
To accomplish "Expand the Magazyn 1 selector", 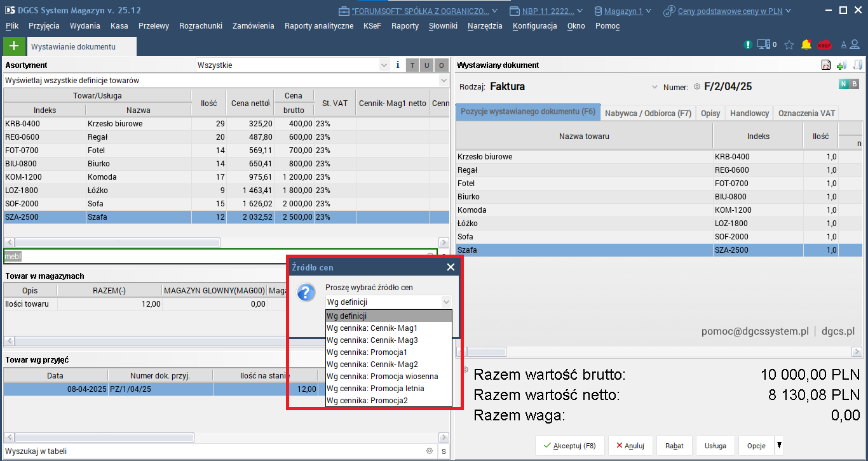I will (648, 11).
